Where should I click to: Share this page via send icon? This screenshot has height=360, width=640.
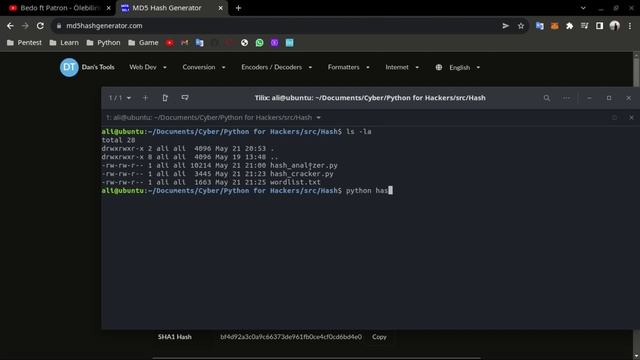pyautogui.click(x=506, y=26)
